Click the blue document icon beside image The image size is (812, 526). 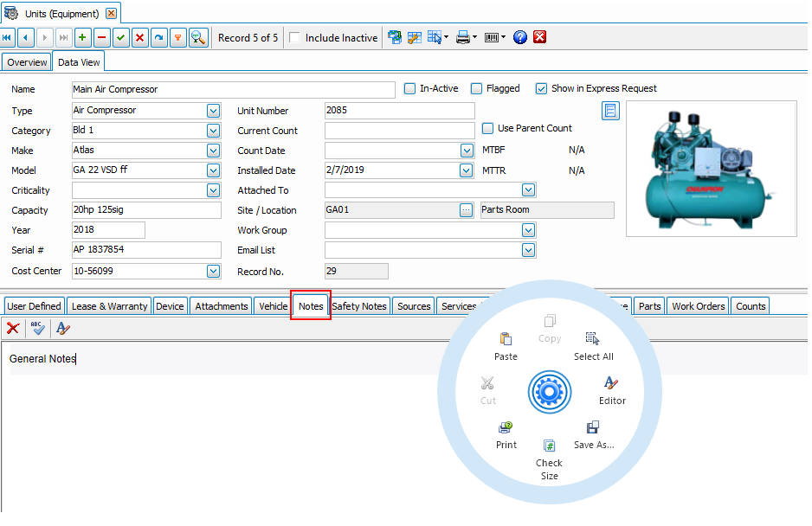coord(610,110)
